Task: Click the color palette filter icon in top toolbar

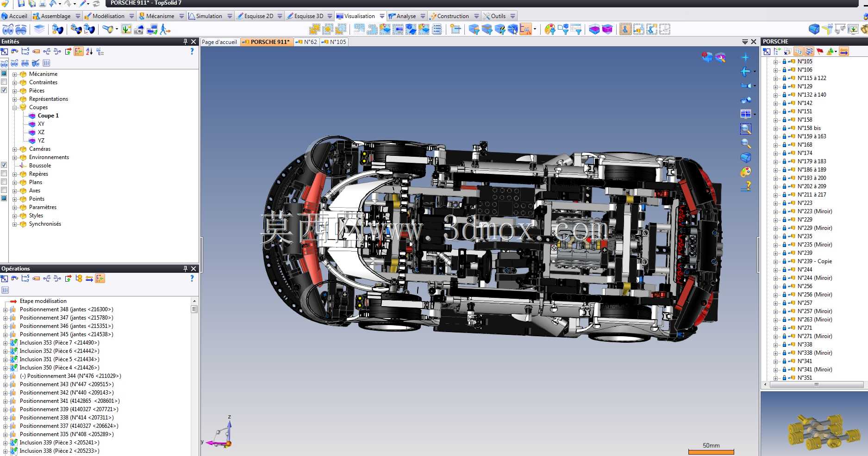Action: point(550,30)
